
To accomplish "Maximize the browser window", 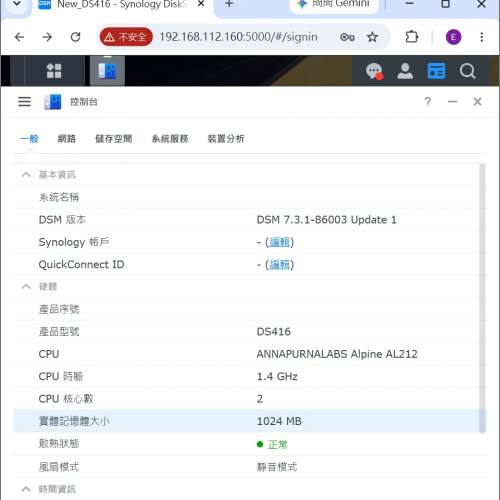I will 446,4.
